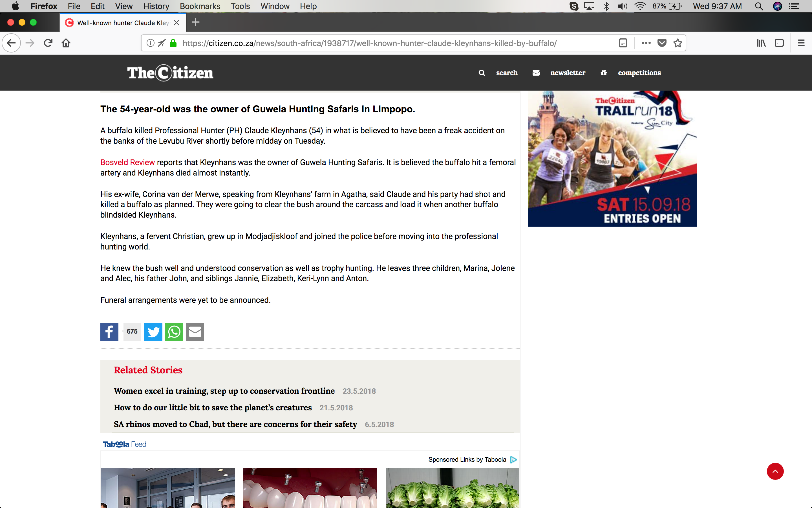This screenshot has width=812, height=508.
Task: Open the Firefox home page
Action: pyautogui.click(x=66, y=43)
